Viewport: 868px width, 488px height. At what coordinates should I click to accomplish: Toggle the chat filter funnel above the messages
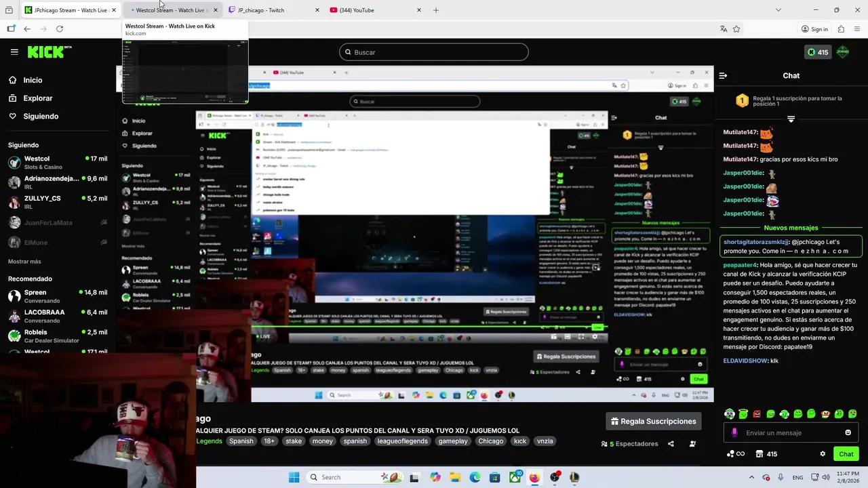791,119
